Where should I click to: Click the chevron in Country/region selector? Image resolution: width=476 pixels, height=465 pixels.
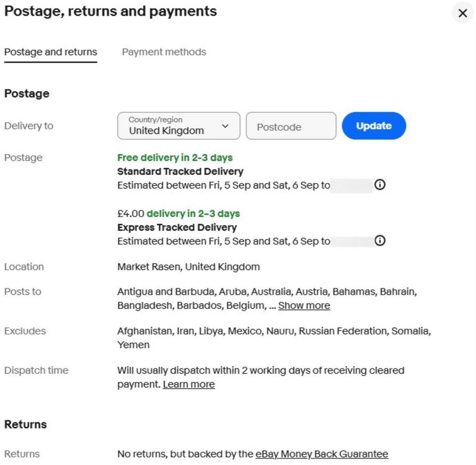tap(225, 126)
